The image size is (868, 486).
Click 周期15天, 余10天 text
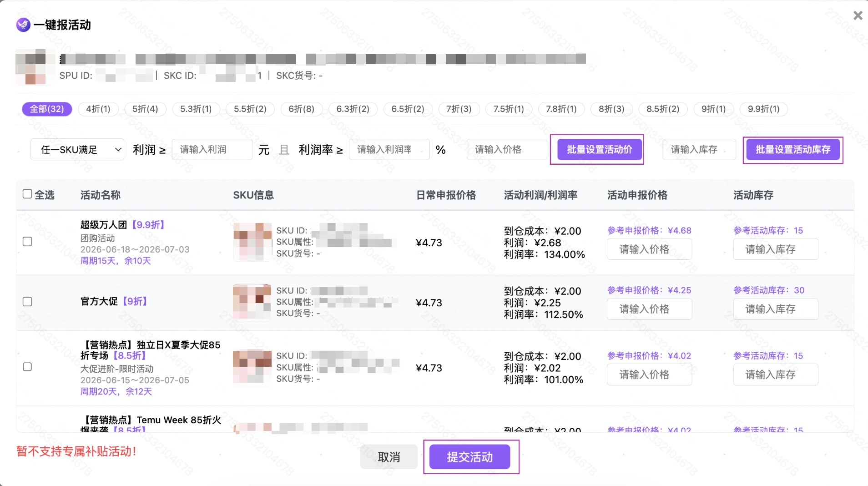pos(116,261)
